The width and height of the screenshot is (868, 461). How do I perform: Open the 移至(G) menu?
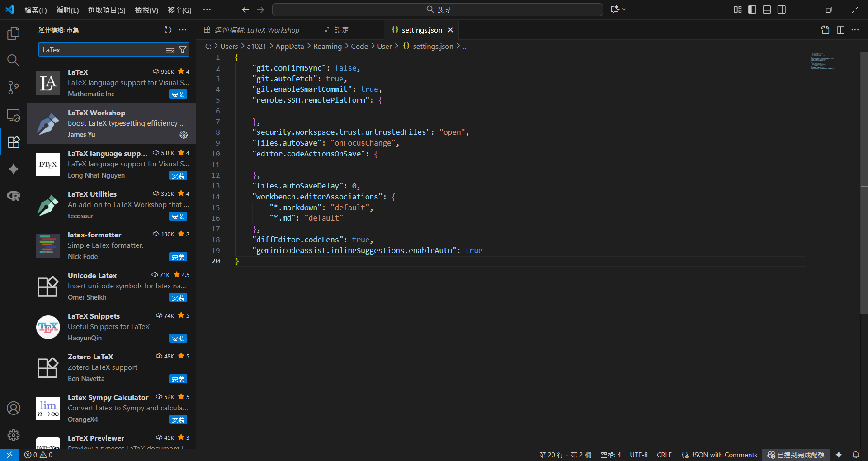[x=179, y=9]
